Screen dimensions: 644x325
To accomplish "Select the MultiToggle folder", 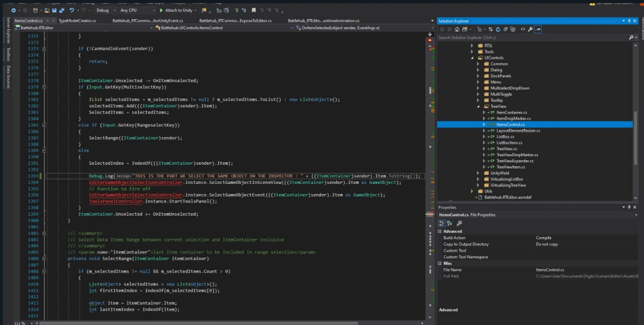I will (x=501, y=94).
